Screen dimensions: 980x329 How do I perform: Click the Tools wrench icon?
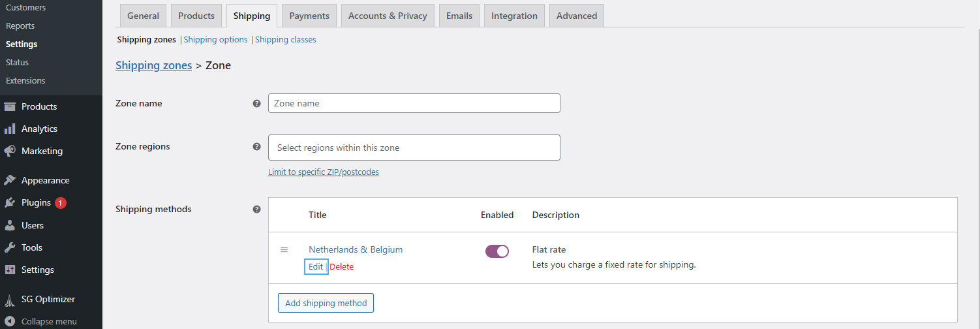tap(10, 247)
